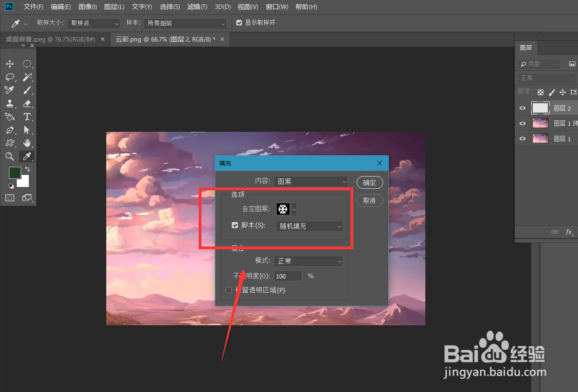Lock image pixels in Layers panel
The image size is (578, 392).
[552, 92]
